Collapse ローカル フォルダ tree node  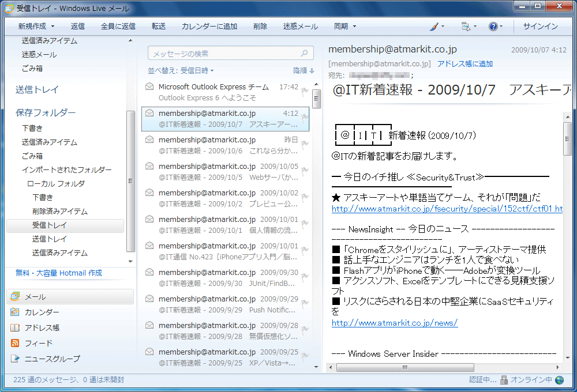point(56,183)
